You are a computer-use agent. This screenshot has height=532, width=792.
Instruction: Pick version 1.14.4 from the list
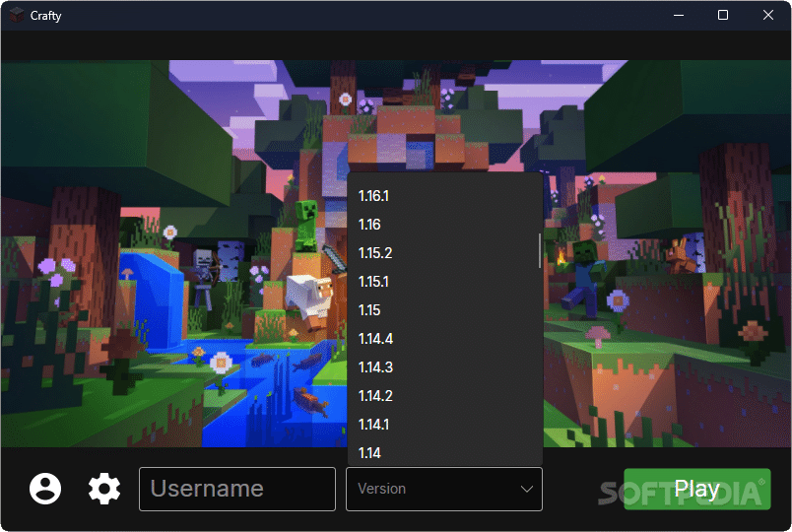point(444,339)
